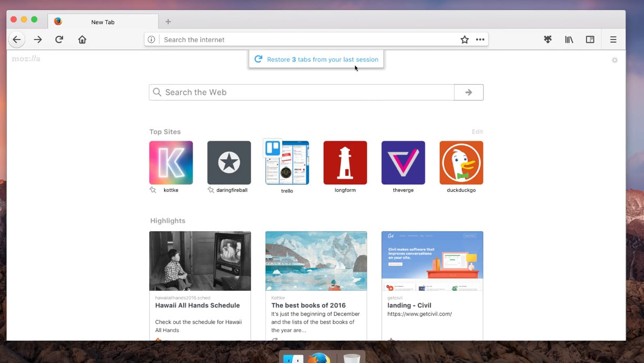Image resolution: width=644 pixels, height=363 pixels.
Task: Open the theverge top site tile
Action: click(403, 163)
